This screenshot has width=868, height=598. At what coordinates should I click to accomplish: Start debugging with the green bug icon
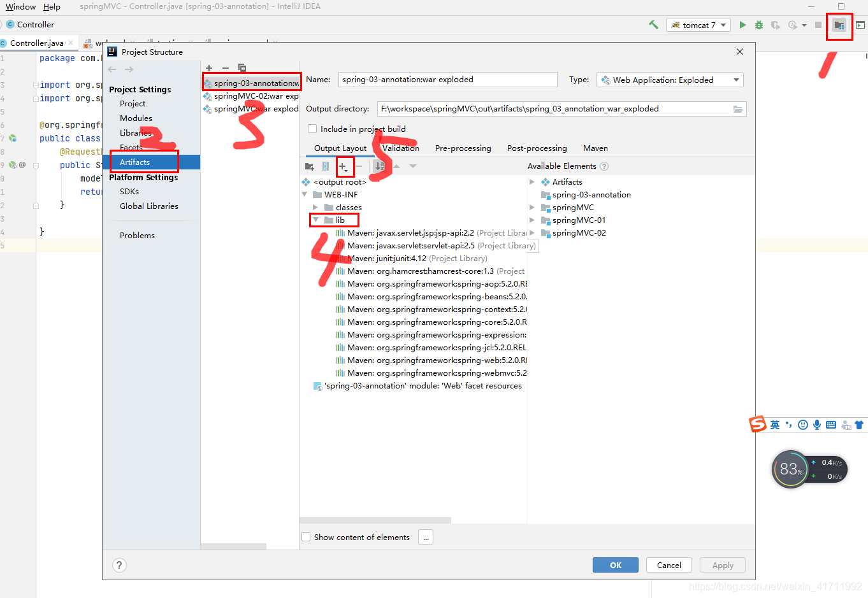tap(759, 25)
